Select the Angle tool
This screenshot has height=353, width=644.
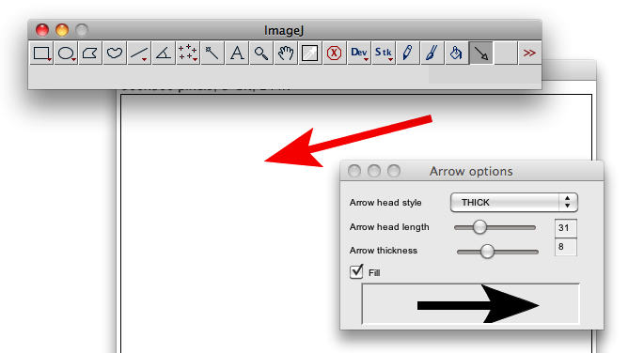pos(164,53)
